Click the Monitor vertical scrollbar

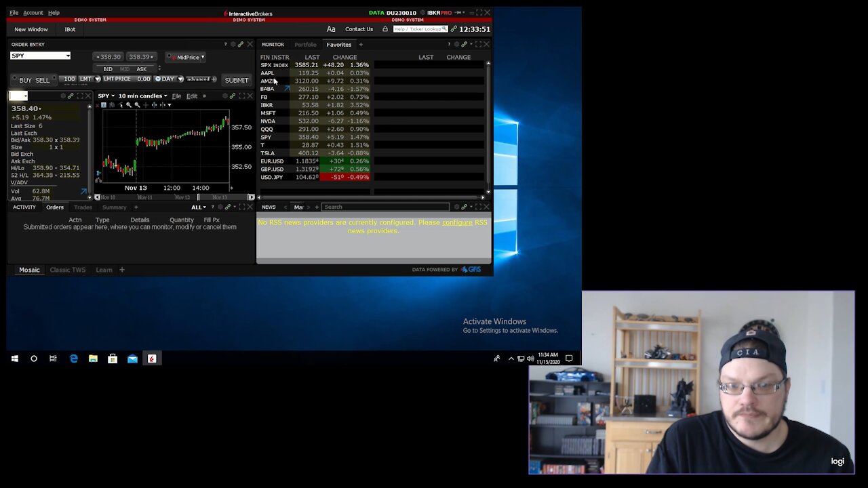click(488, 128)
